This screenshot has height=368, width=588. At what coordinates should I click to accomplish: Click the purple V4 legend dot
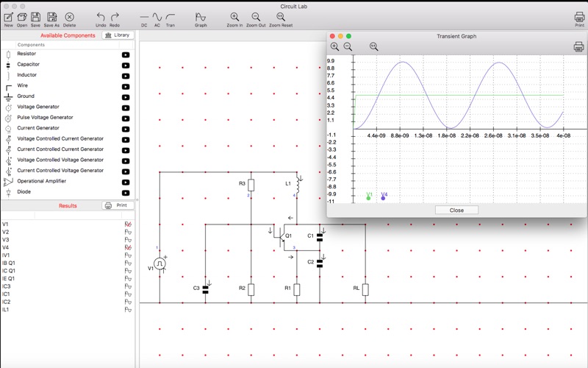pos(383,198)
